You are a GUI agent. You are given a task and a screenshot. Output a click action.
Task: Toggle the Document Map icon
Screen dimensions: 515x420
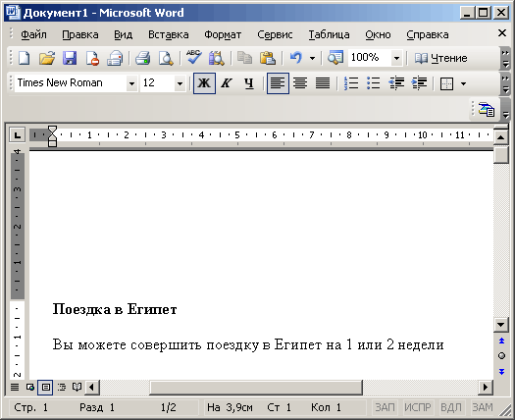[335, 59]
